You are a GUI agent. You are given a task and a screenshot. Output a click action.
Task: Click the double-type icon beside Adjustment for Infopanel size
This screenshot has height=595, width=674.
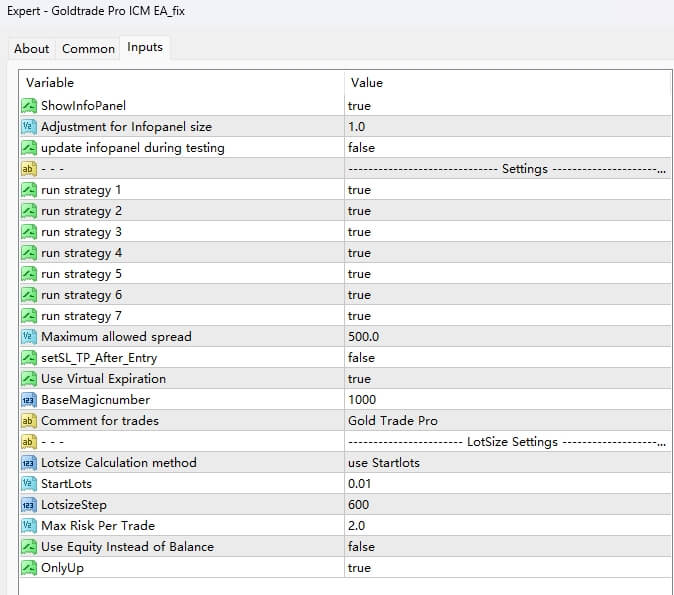[28, 127]
